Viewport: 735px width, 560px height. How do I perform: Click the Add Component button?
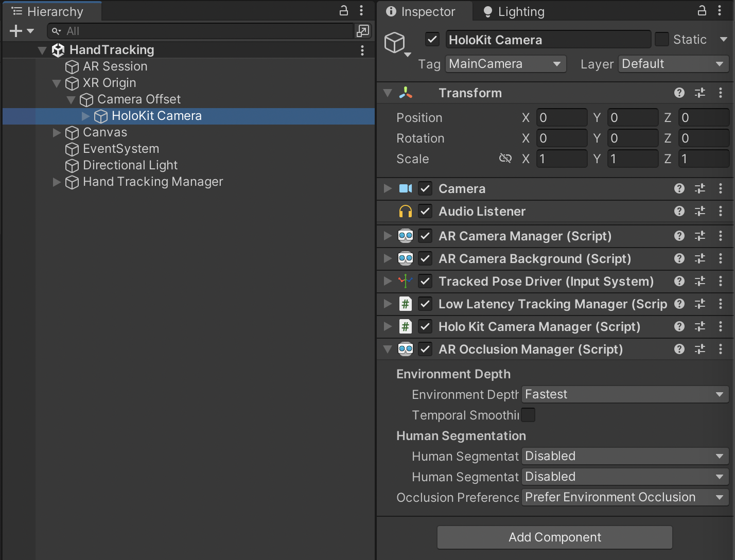pyautogui.click(x=554, y=537)
